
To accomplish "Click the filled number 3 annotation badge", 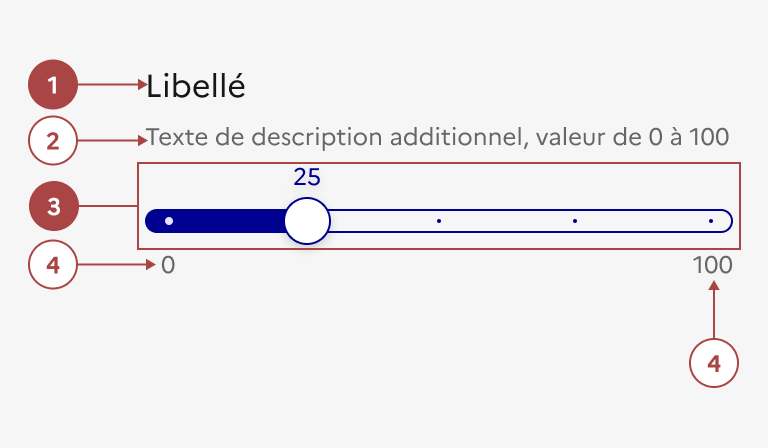I will coord(53,207).
